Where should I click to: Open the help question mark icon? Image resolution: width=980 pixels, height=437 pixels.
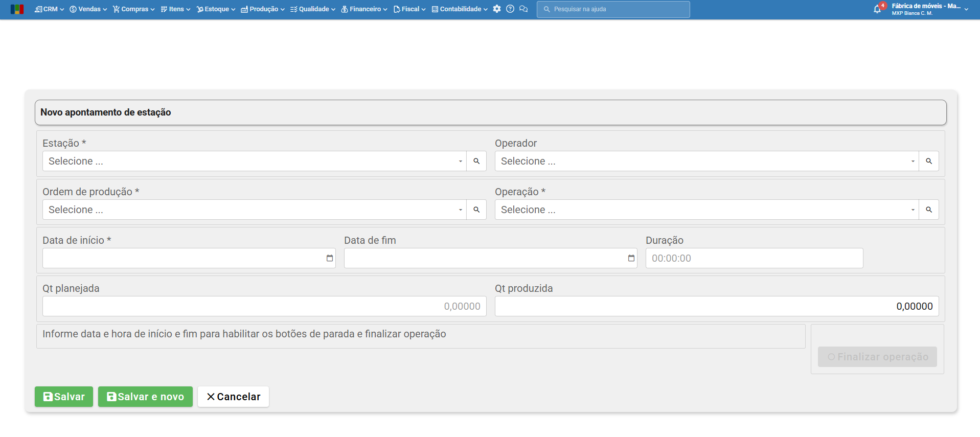tap(510, 9)
